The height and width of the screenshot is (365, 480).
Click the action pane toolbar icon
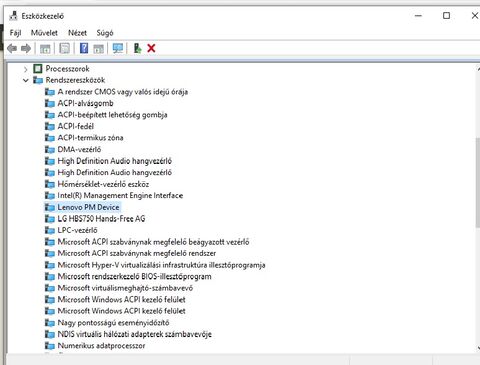click(98, 49)
